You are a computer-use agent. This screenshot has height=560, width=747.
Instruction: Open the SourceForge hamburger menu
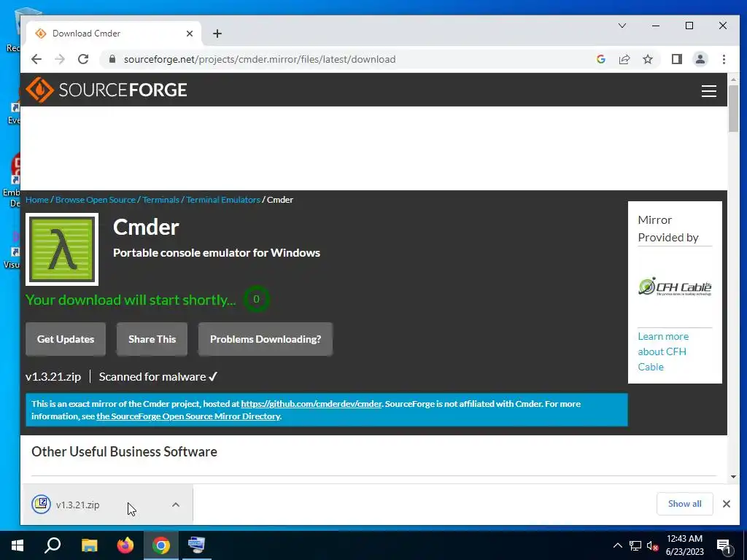tap(709, 91)
